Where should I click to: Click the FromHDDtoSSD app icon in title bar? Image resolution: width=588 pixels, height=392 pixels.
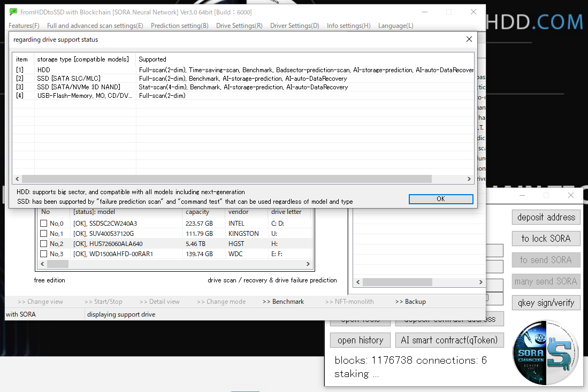pos(13,12)
